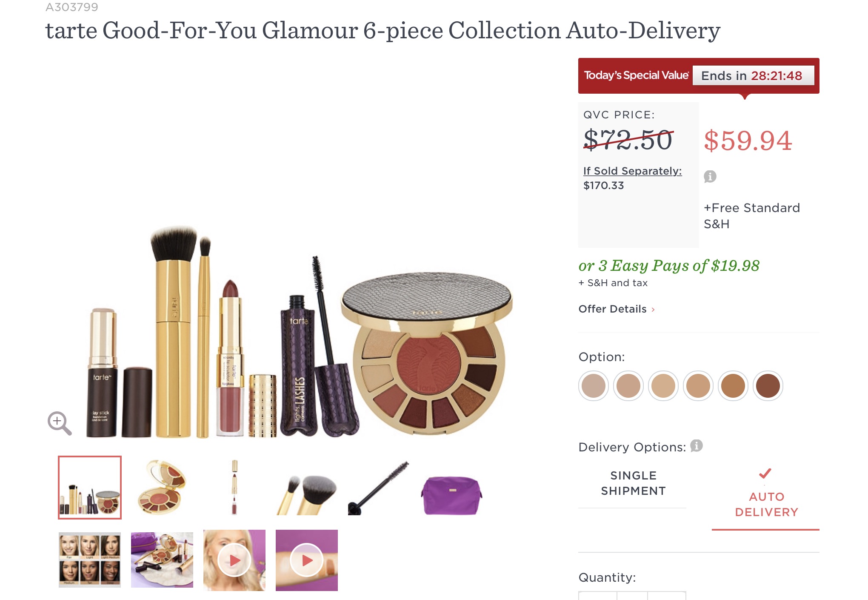Pick the second shade option swatch
This screenshot has width=868, height=600.
coord(628,386)
